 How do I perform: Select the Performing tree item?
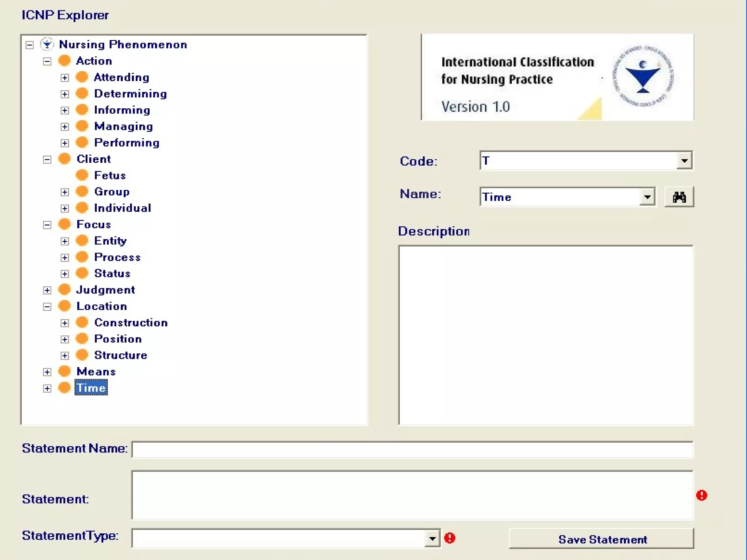(127, 143)
